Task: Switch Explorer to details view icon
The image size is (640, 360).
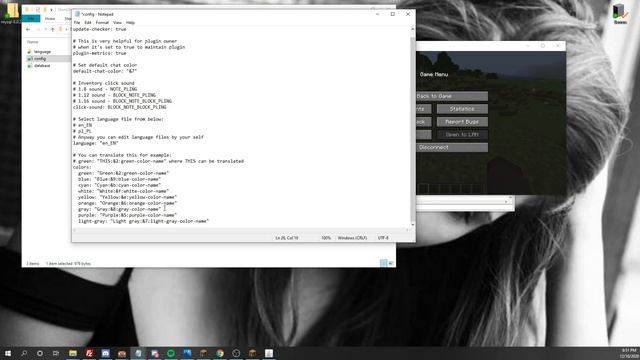Action: point(383,263)
